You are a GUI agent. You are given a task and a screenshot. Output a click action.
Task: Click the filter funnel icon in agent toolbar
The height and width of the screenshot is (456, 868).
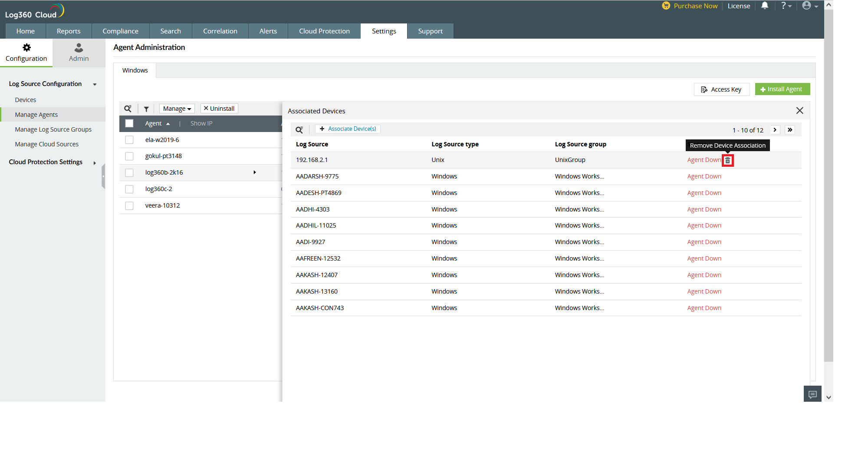click(146, 109)
